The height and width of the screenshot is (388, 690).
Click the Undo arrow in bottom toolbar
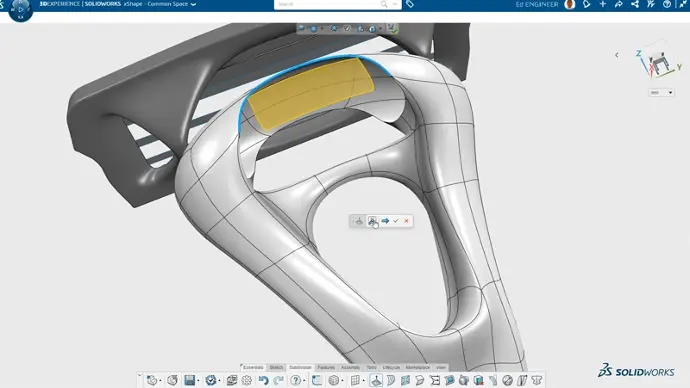tap(264, 380)
